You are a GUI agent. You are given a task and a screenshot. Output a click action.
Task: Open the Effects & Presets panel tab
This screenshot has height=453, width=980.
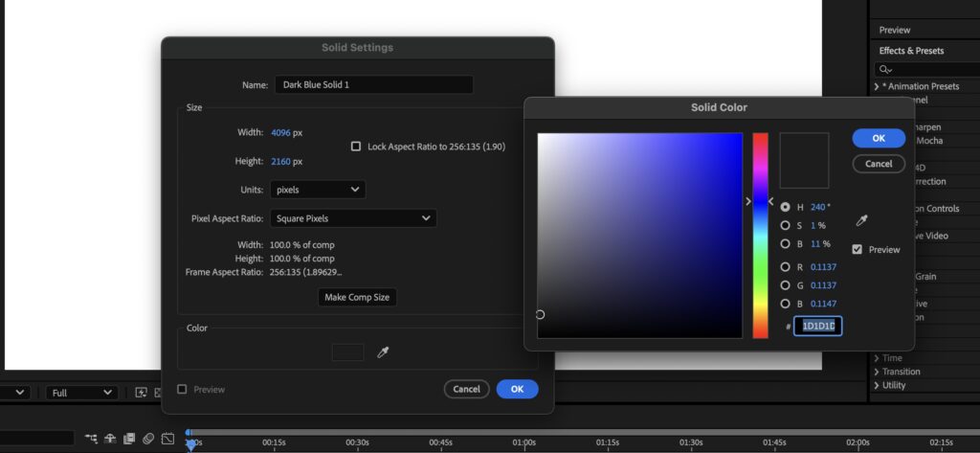[911, 51]
